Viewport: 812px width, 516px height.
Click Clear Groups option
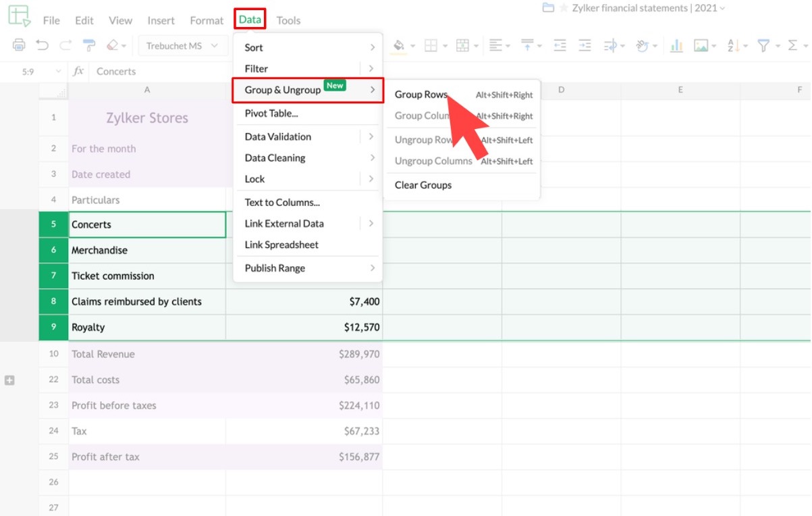click(423, 185)
